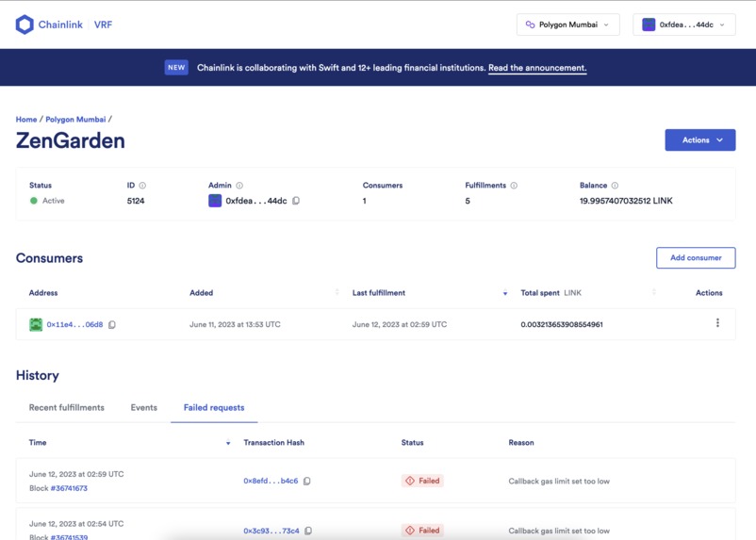Viewport: 756px width, 540px height.
Task: Click the subscription ID value 5124
Action: tap(136, 201)
